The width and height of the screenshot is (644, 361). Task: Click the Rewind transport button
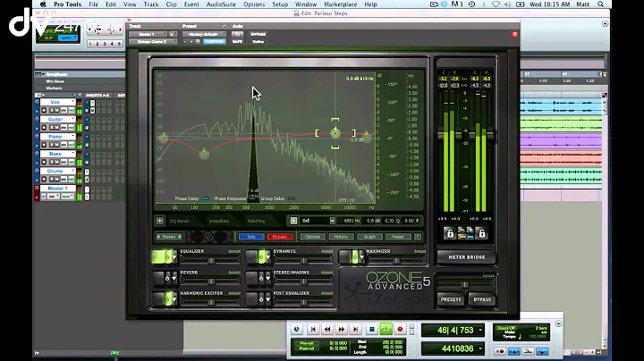[327, 329]
